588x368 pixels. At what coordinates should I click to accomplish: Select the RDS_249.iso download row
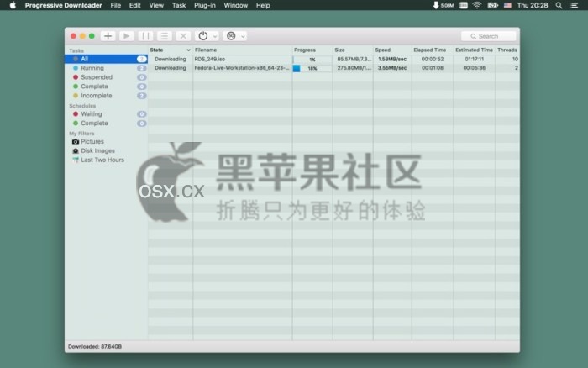pyautogui.click(x=333, y=59)
